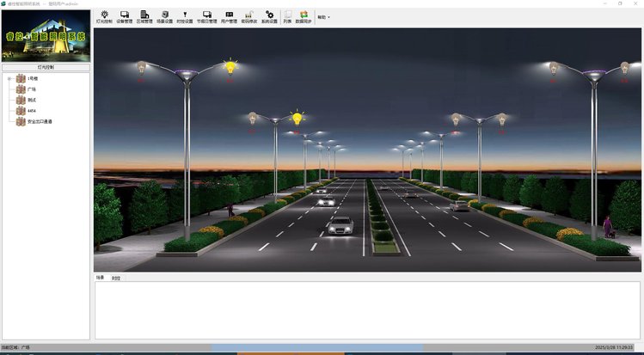Image resolution: width=644 pixels, height=355 pixels.
Task: Open 用户管理 user management
Action: (x=229, y=16)
